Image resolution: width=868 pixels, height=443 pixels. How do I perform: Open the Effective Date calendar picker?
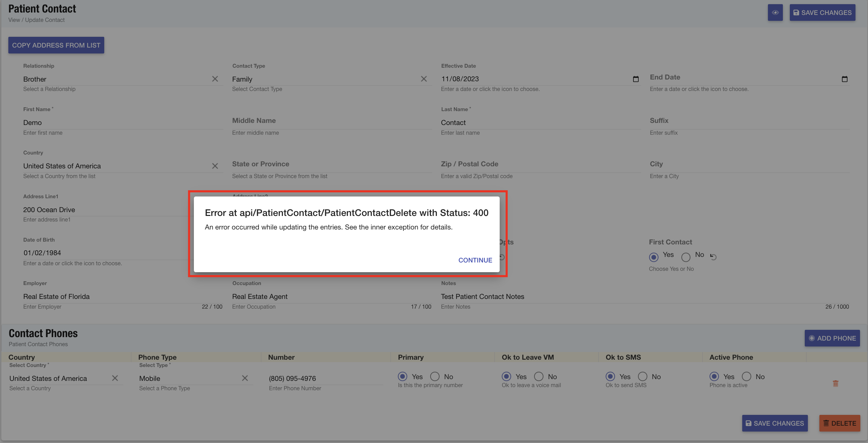click(x=636, y=79)
